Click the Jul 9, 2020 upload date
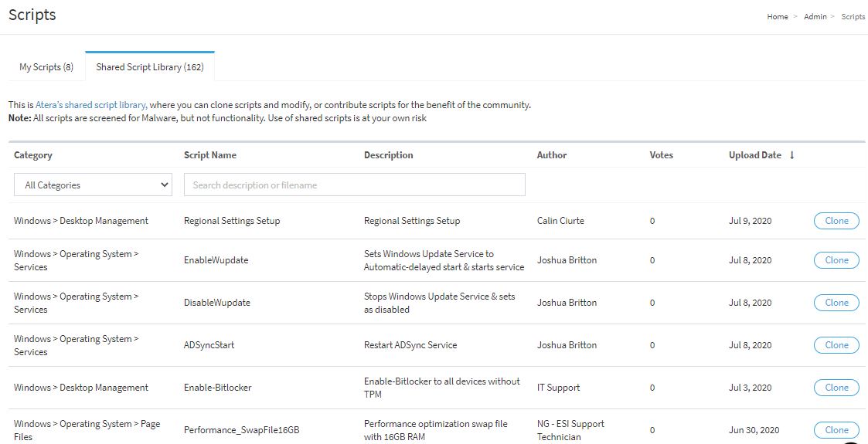This screenshot has height=444, width=868. (750, 221)
